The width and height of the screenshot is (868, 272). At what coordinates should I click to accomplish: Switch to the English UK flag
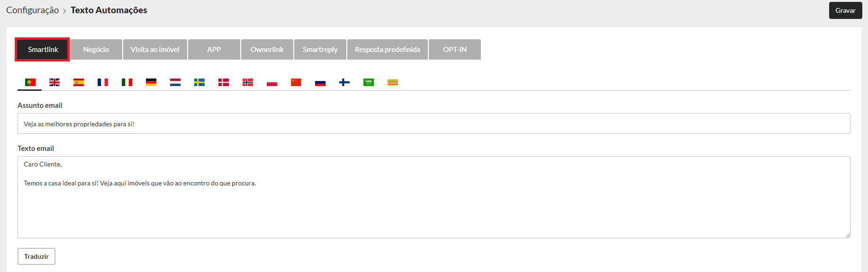point(54,82)
